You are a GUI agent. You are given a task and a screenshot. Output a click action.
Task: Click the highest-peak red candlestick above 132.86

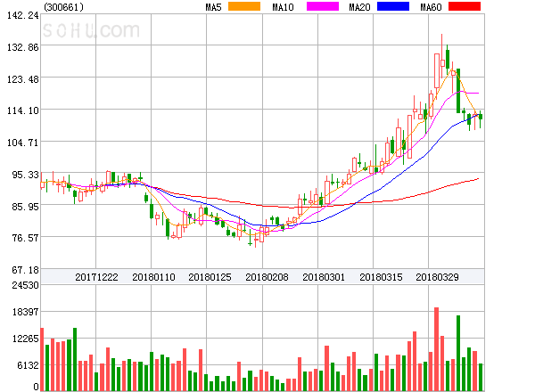(x=442, y=58)
